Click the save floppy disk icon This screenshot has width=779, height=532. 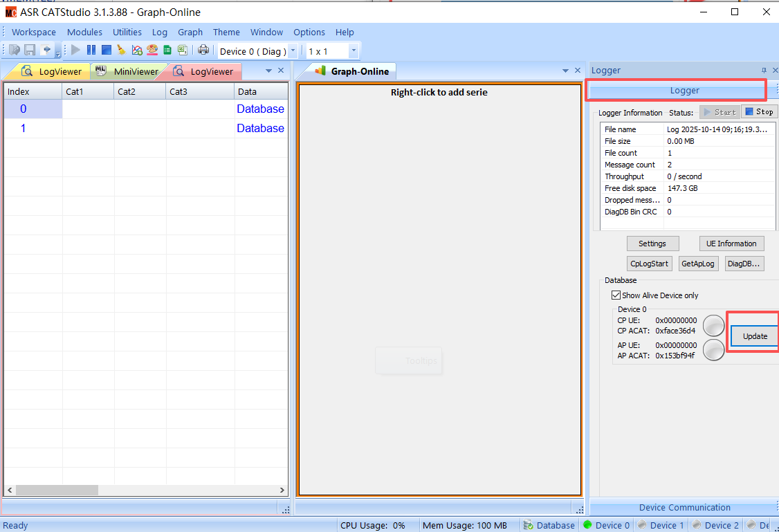30,51
